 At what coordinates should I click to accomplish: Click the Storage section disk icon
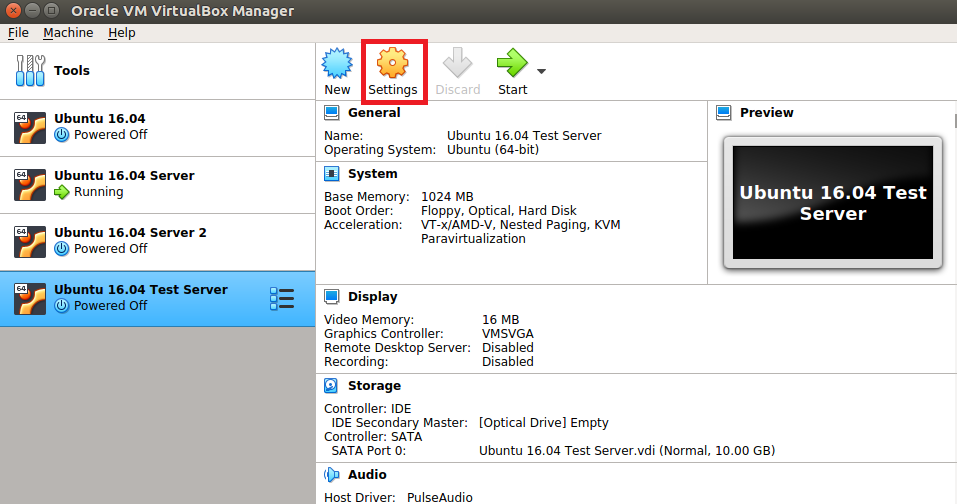[x=331, y=386]
